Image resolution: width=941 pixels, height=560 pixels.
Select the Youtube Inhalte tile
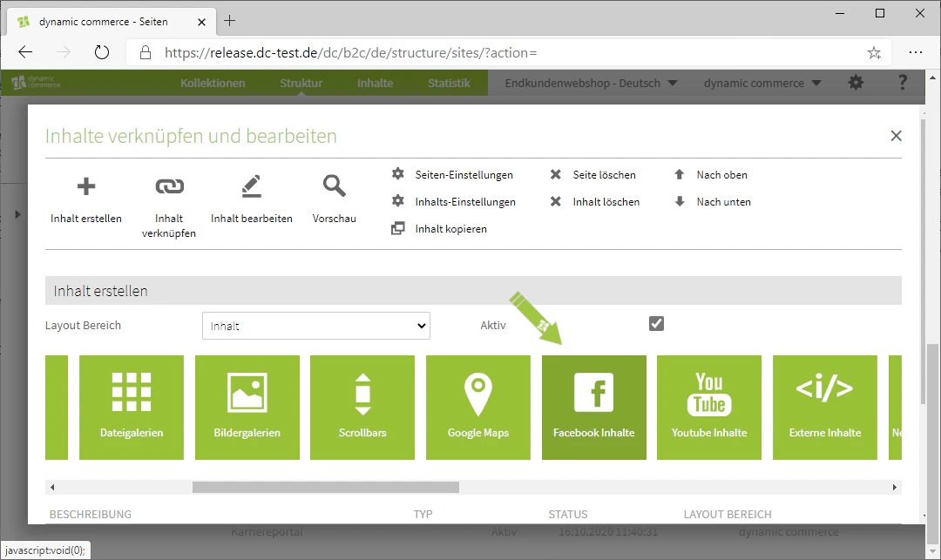(709, 408)
